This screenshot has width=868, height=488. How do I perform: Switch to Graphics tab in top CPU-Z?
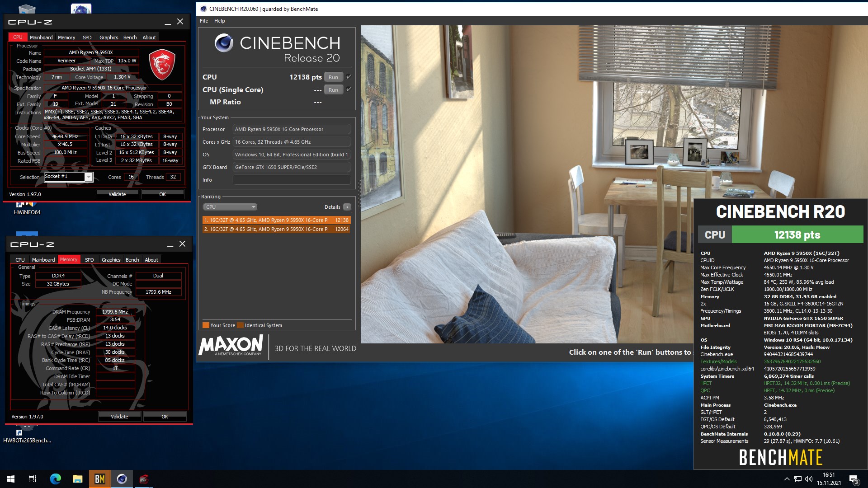[x=108, y=38]
